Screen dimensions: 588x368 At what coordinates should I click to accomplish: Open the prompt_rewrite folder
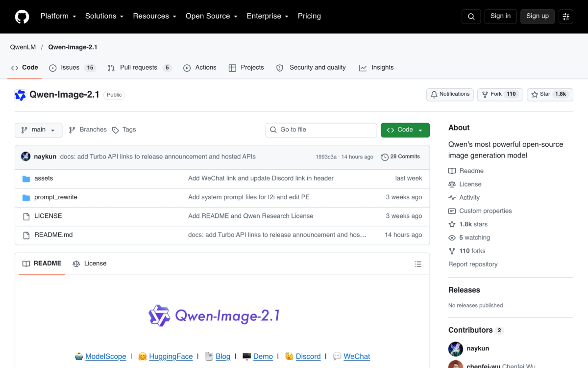(x=56, y=197)
